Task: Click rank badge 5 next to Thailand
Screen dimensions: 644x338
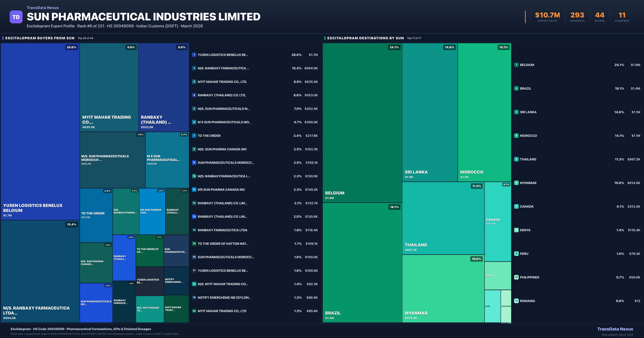Action: (x=516, y=159)
